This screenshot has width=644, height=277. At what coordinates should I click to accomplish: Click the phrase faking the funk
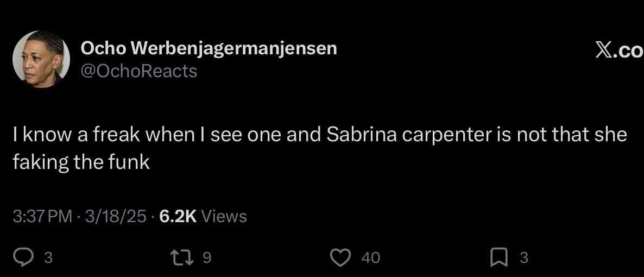[81, 162]
